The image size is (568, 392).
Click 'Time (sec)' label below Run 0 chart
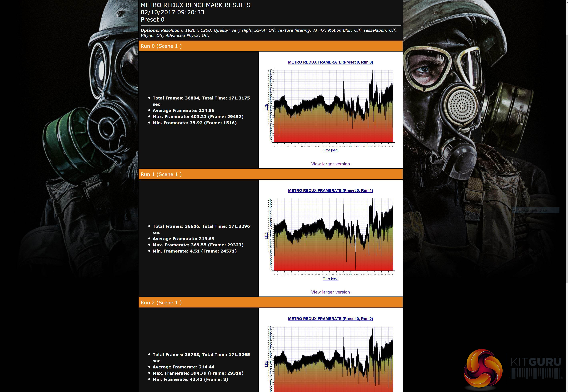coord(330,150)
